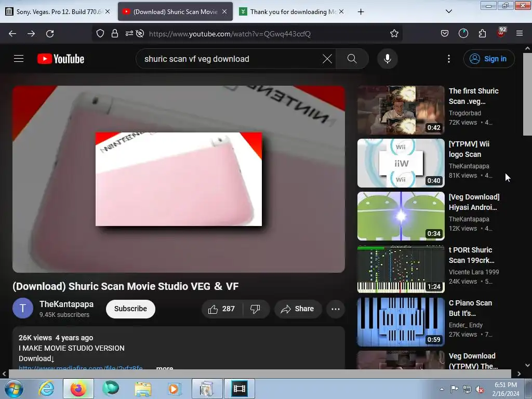The image size is (532, 399).
Task: Click the autoplay blocked icon in address bar
Action: pos(140,34)
